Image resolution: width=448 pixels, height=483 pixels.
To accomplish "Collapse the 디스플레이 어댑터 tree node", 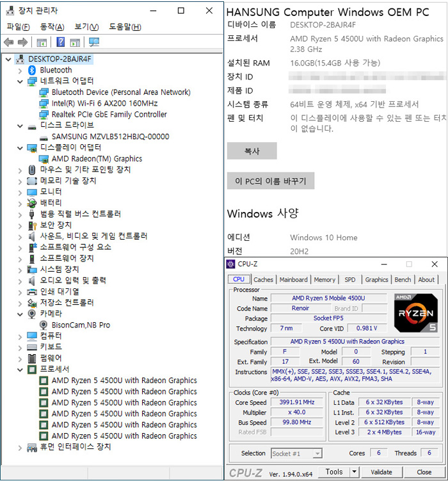I will (20, 148).
